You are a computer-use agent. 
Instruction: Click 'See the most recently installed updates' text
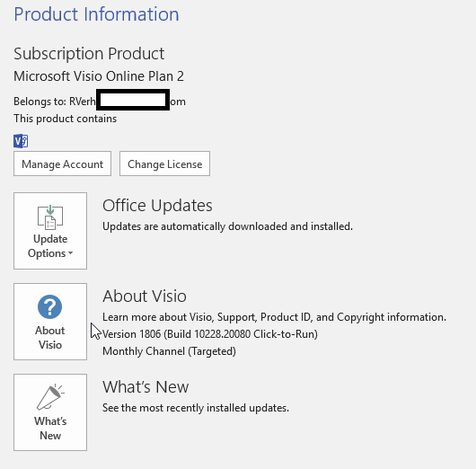click(196, 408)
